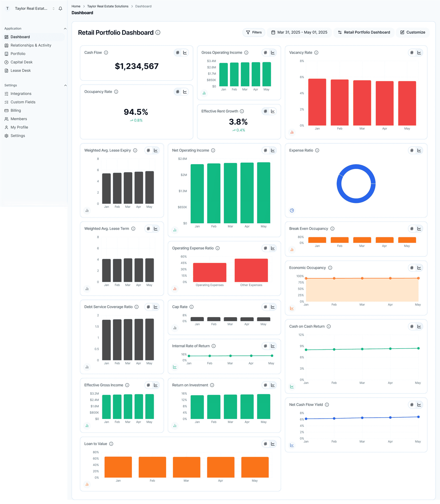Click the pie chart icon in Expense Ratio card

[x=292, y=210]
